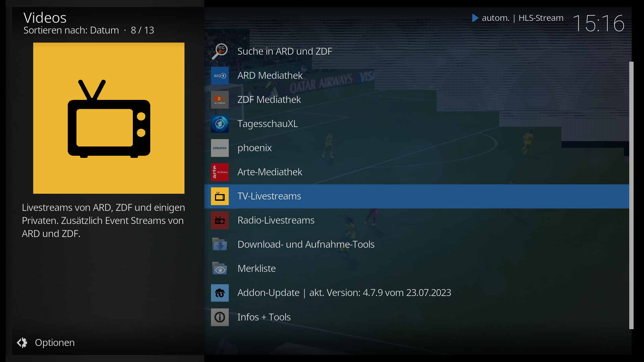The image size is (644, 362).
Task: Click the Optionen gear icon
Action: coord(22,343)
